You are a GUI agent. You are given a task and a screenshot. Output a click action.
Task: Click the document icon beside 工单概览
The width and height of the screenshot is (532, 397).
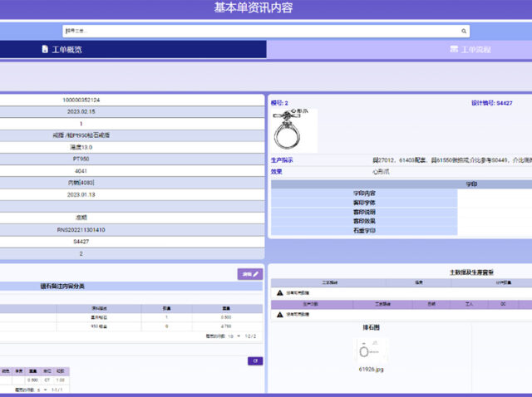coord(45,50)
